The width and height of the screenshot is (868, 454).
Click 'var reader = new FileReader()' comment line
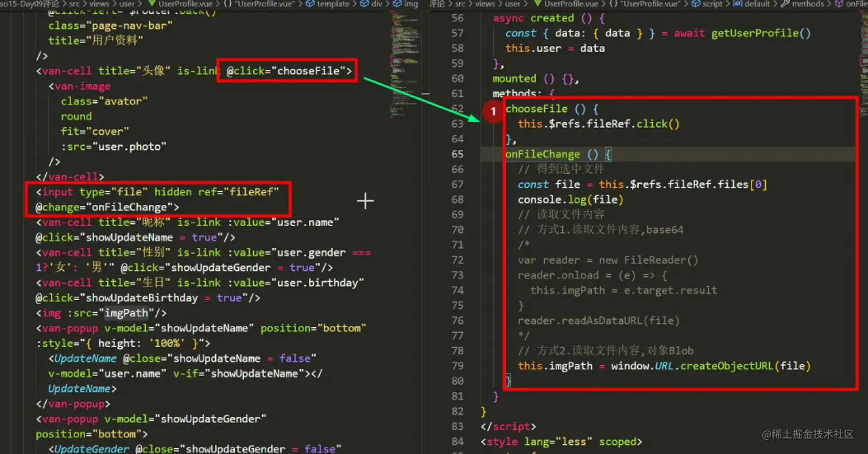[x=608, y=260]
